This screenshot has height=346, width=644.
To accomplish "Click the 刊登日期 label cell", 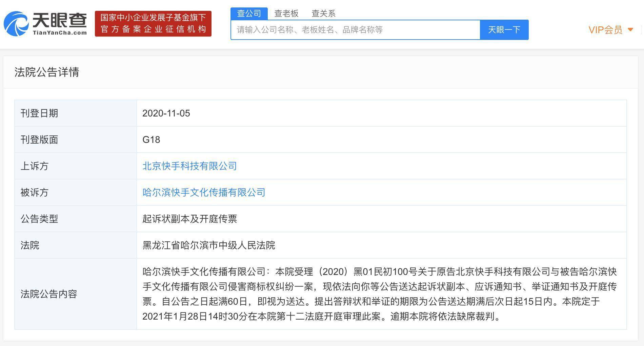I will click(76, 113).
